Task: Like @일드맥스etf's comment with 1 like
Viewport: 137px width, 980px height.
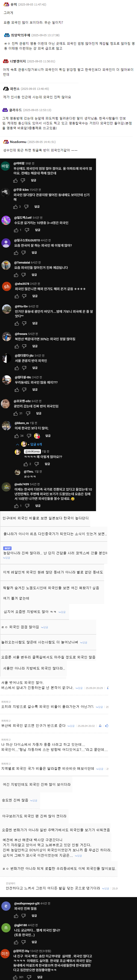Action: pyautogui.click(x=16, y=230)
